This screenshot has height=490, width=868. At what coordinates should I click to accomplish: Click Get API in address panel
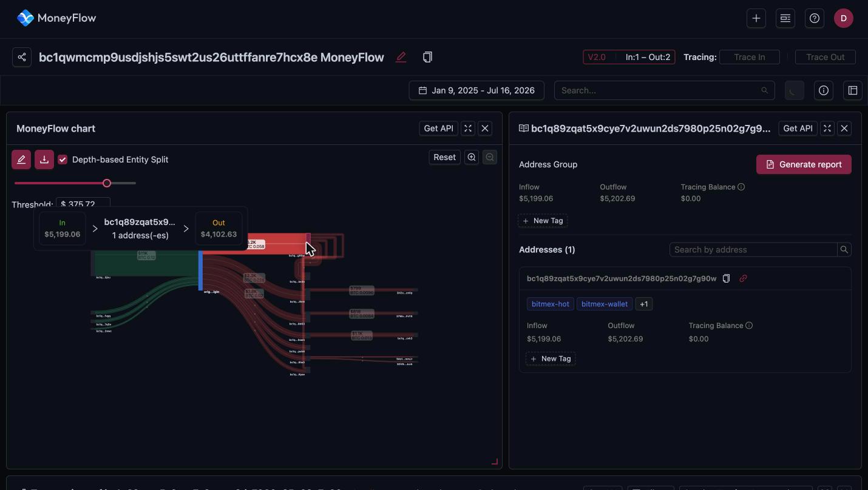798,129
